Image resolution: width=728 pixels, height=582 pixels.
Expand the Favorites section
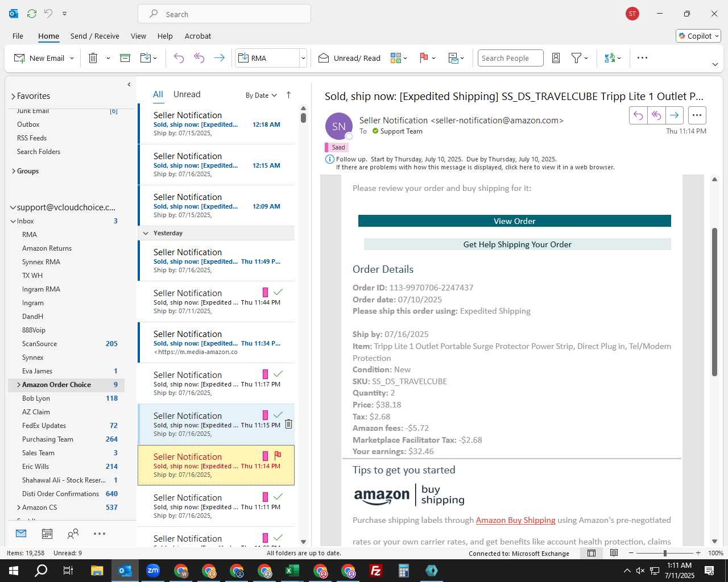pos(13,96)
